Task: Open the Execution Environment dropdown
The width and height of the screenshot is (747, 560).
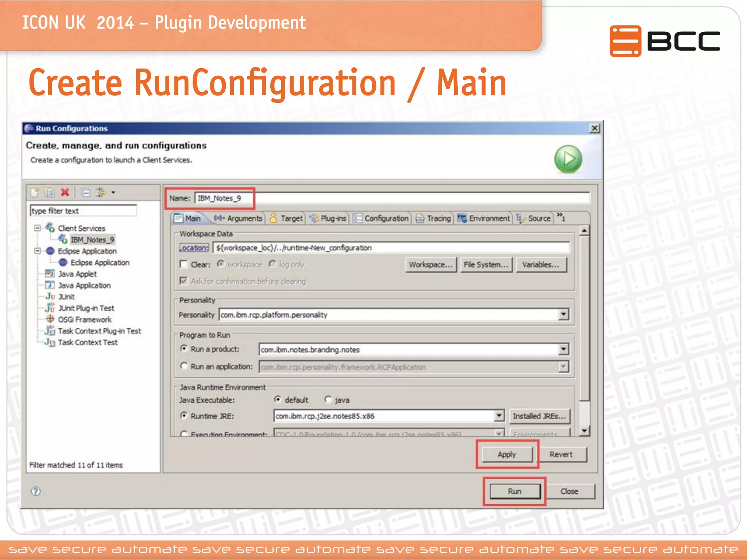Action: tap(499, 433)
